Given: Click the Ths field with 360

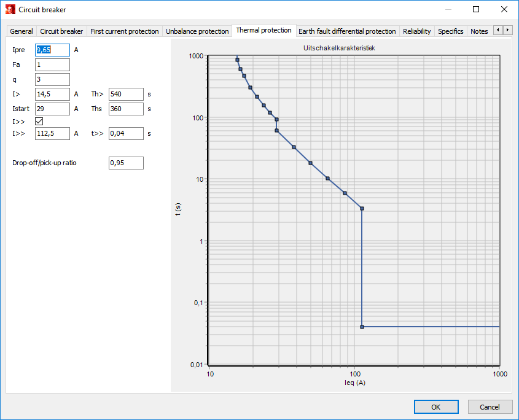Looking at the screenshot, I should tap(126, 109).
